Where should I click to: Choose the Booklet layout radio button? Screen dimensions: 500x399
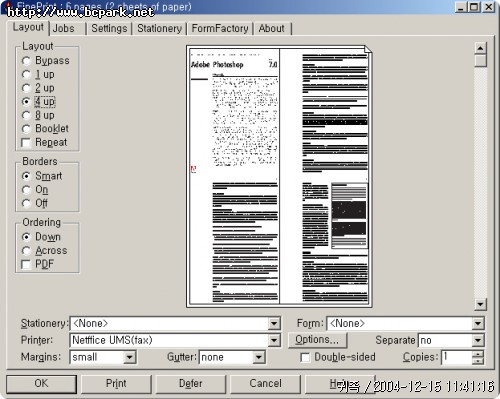tap(26, 129)
